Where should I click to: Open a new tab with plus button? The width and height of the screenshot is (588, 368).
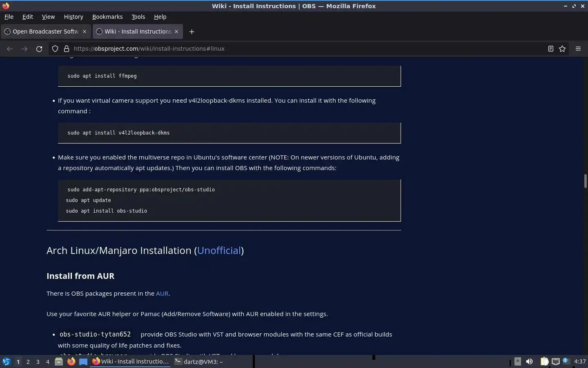click(192, 31)
